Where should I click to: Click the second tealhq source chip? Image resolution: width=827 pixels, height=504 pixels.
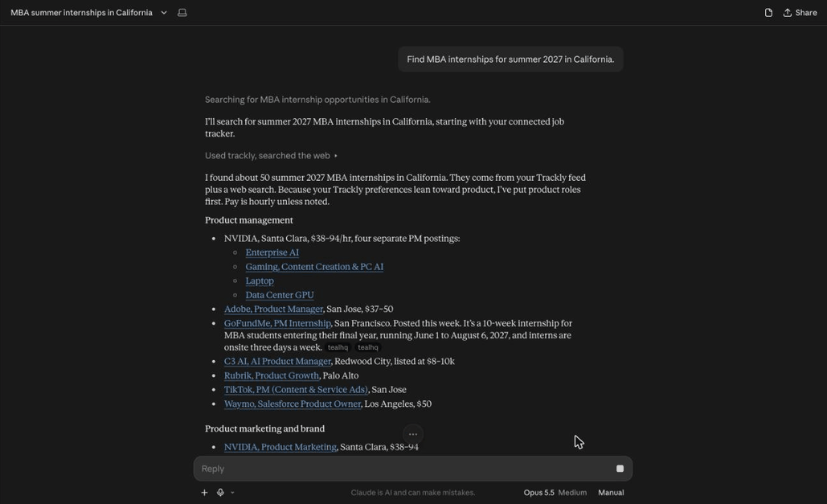coord(367,348)
